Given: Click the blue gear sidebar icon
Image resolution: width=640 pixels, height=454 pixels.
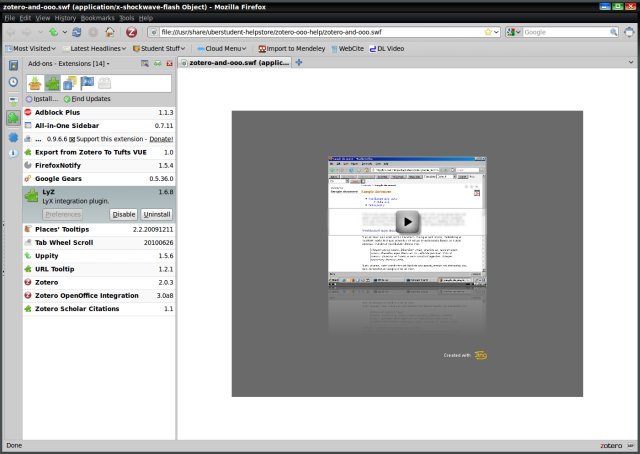Looking at the screenshot, I should click(x=13, y=137).
